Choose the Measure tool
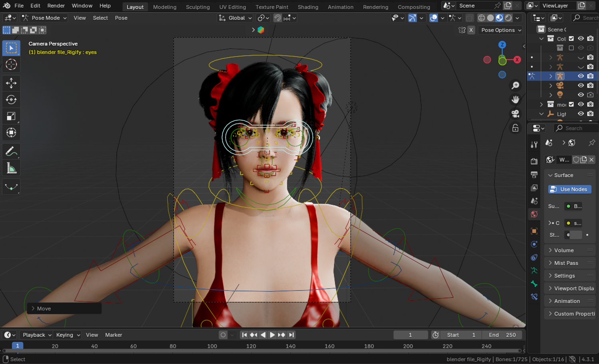 point(11,168)
